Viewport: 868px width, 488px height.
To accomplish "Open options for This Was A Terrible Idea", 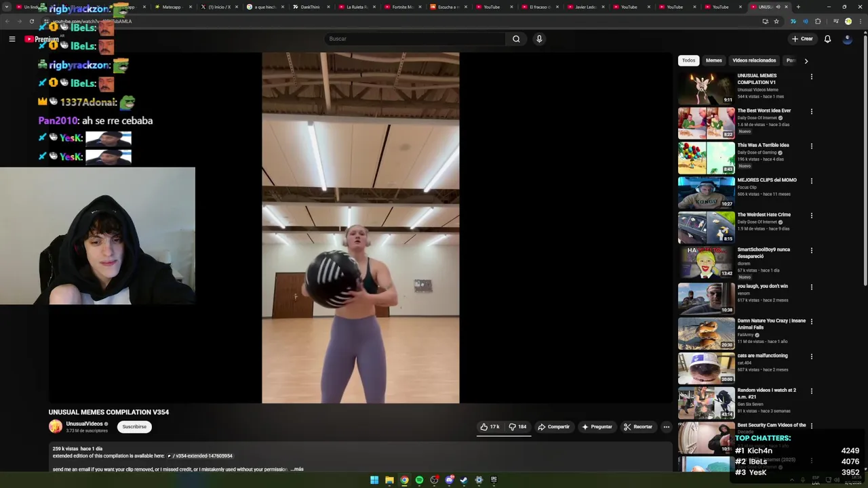I will [x=811, y=146].
